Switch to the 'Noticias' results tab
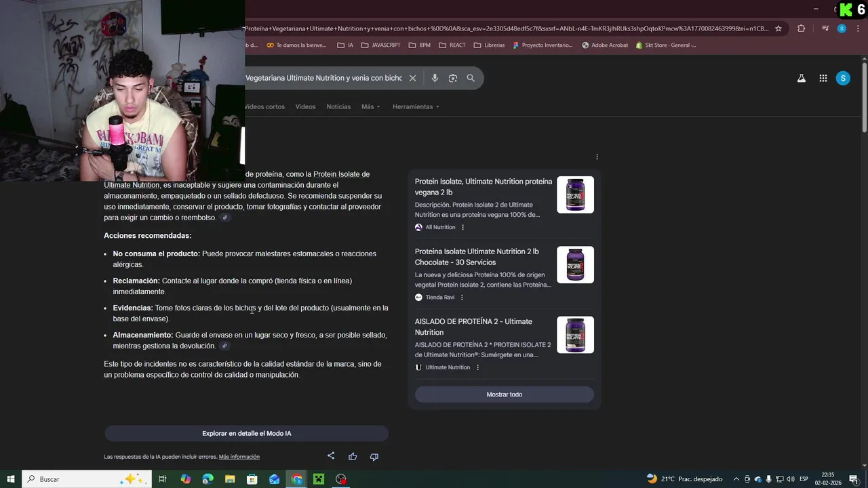 click(x=338, y=107)
